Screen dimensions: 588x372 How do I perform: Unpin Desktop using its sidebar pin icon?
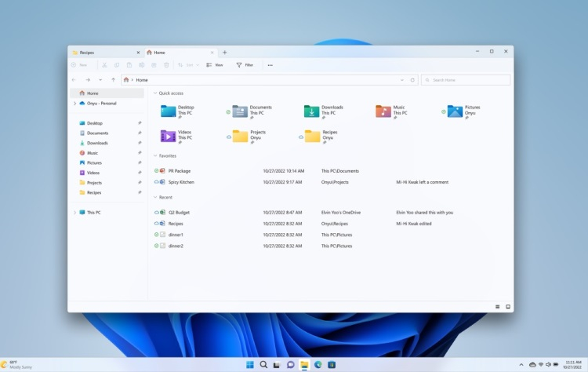[x=140, y=123]
